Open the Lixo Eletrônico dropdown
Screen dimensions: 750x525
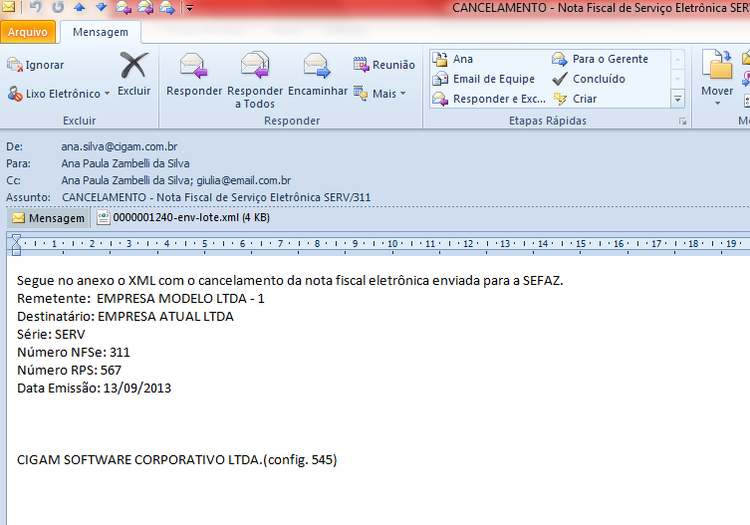click(x=58, y=94)
